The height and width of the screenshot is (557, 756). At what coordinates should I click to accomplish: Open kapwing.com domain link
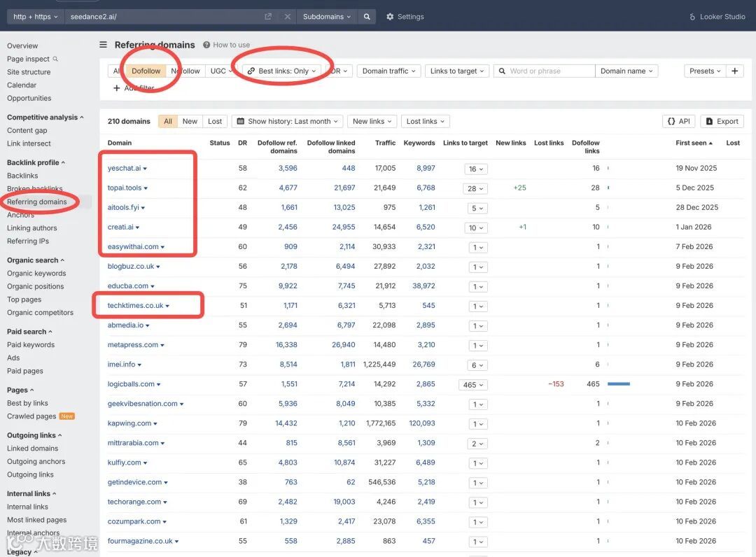[x=129, y=423]
